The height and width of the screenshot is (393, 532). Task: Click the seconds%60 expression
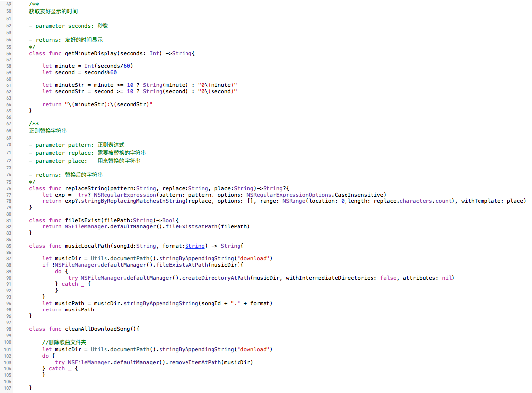tap(101, 72)
